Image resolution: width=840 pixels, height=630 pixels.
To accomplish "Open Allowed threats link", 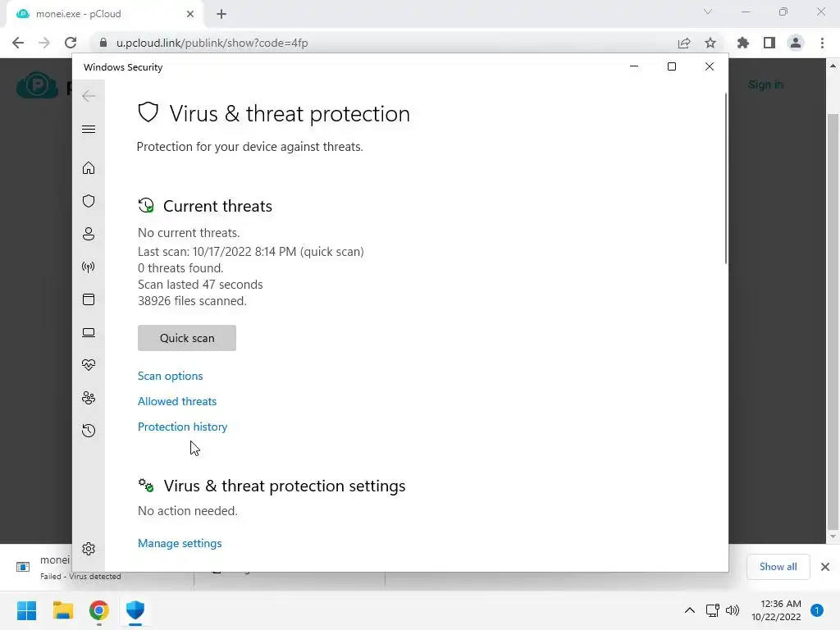I will click(x=177, y=401).
